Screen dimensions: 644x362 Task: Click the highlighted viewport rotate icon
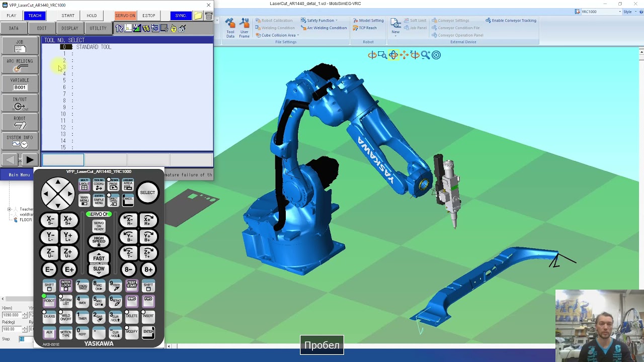click(393, 55)
